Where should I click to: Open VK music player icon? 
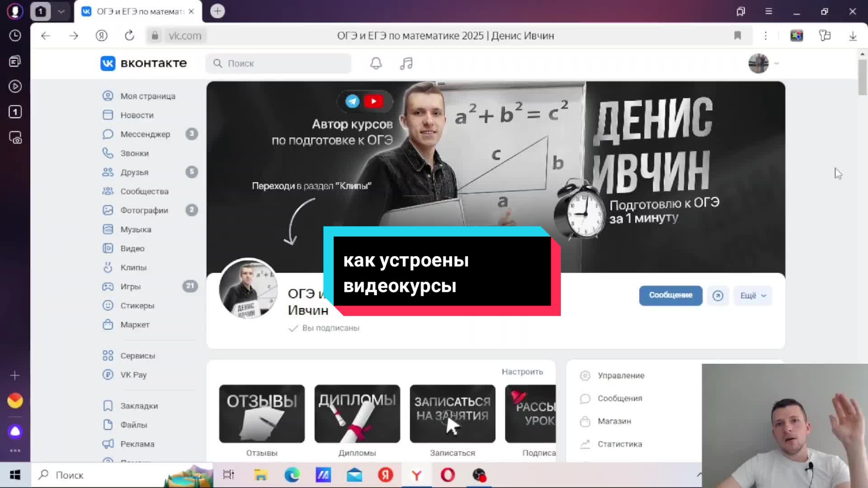point(406,63)
